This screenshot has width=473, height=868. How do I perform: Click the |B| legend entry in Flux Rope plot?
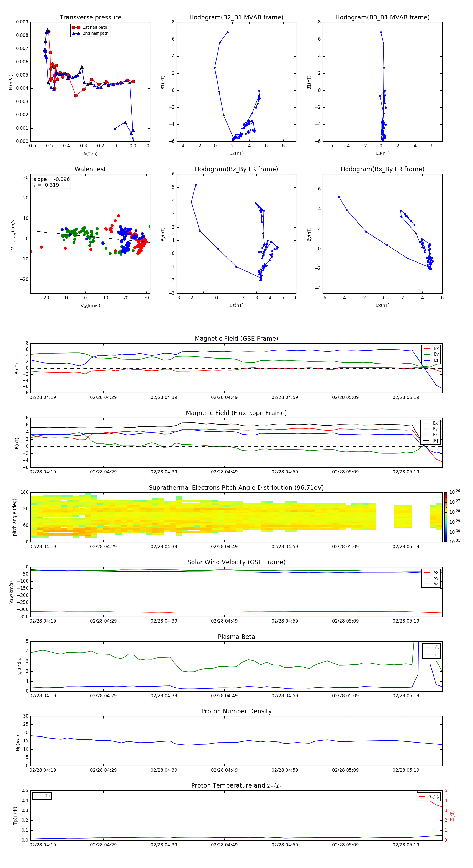tap(431, 441)
